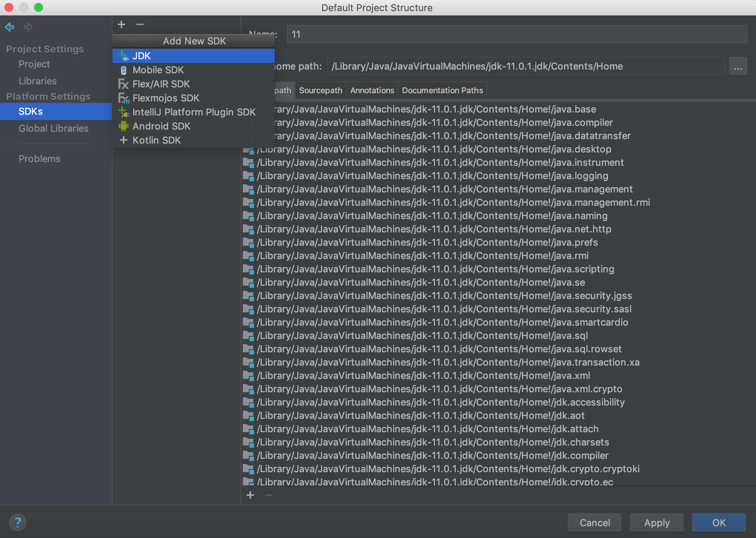Click folder icon beside java.naming entry
Image resolution: width=756 pixels, height=538 pixels.
point(248,216)
